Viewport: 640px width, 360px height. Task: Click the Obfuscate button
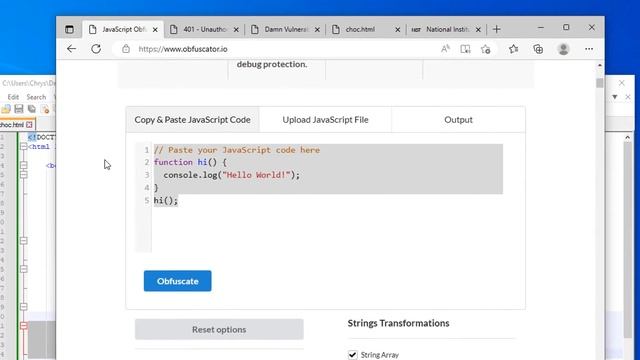(178, 281)
